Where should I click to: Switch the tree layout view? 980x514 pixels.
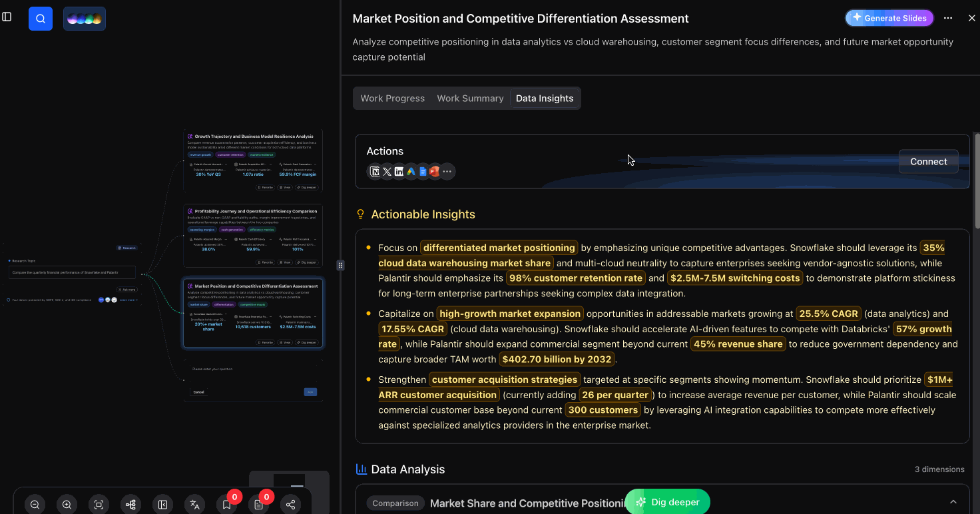click(x=130, y=505)
